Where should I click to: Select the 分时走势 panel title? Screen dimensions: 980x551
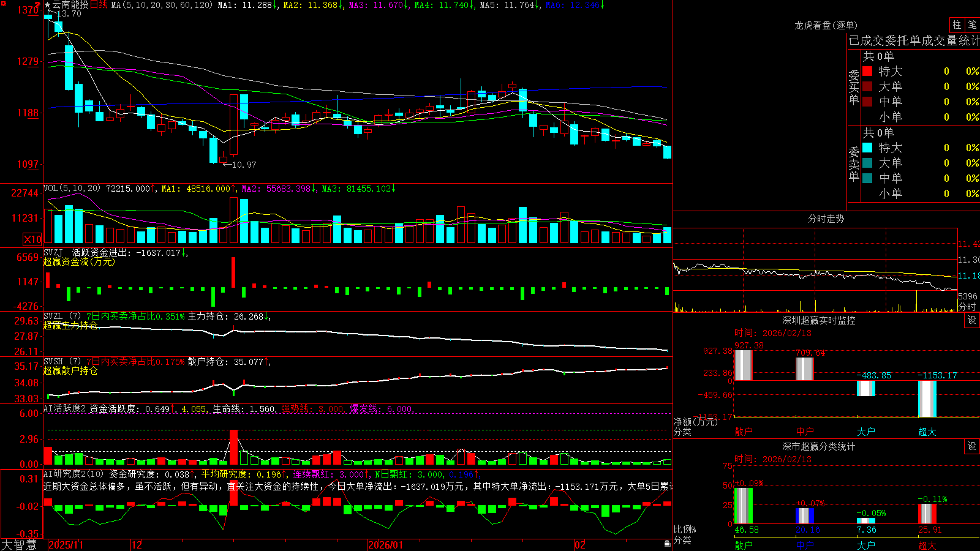(826, 219)
